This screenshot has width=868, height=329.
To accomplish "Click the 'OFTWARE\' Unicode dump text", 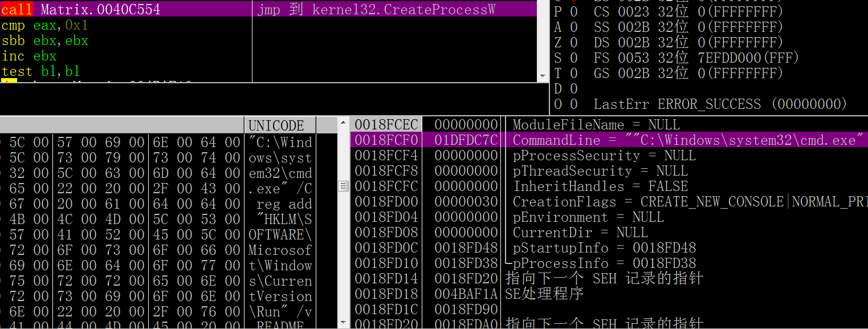I will tap(280, 234).
